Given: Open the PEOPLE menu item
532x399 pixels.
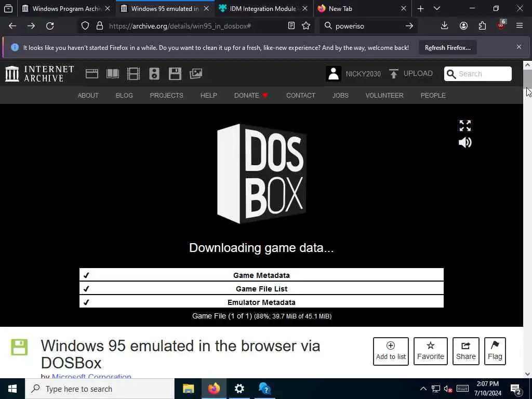Looking at the screenshot, I should [x=433, y=96].
